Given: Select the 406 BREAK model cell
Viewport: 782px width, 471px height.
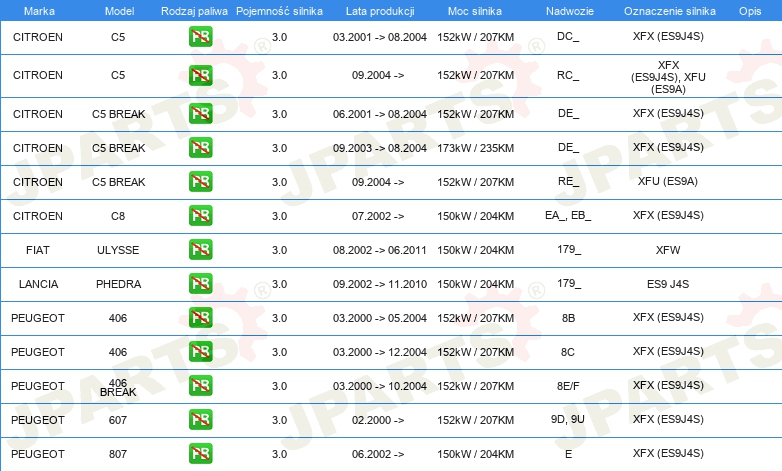Looking at the screenshot, I should coord(118,388).
